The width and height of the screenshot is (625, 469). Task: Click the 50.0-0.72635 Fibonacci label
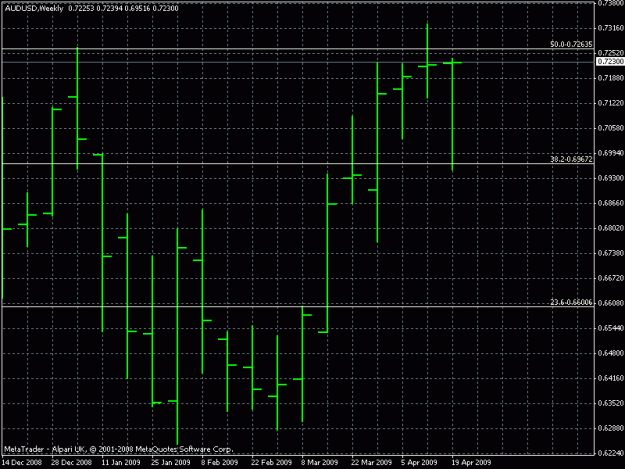pyautogui.click(x=571, y=44)
